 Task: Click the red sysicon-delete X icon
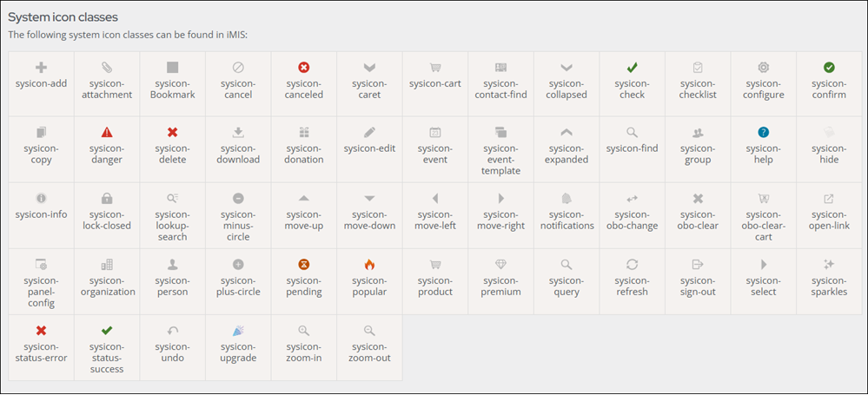pos(172,133)
